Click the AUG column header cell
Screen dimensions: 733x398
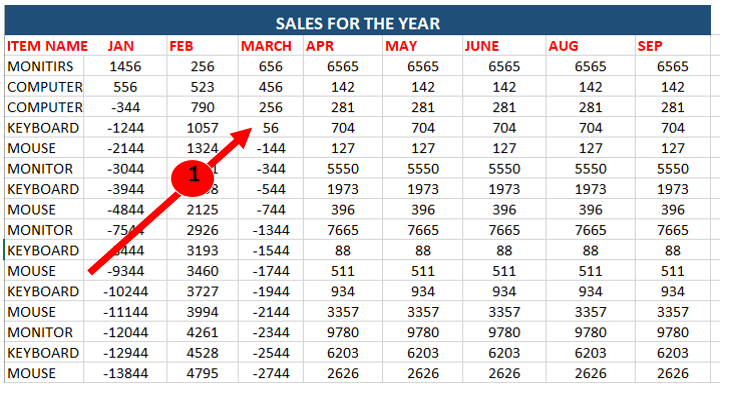click(x=590, y=46)
